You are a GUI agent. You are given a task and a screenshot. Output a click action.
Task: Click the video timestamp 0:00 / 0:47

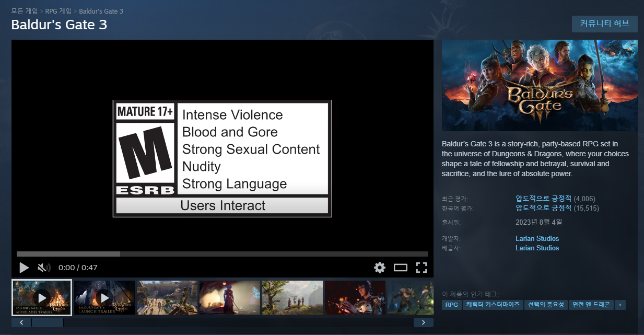pos(78,268)
